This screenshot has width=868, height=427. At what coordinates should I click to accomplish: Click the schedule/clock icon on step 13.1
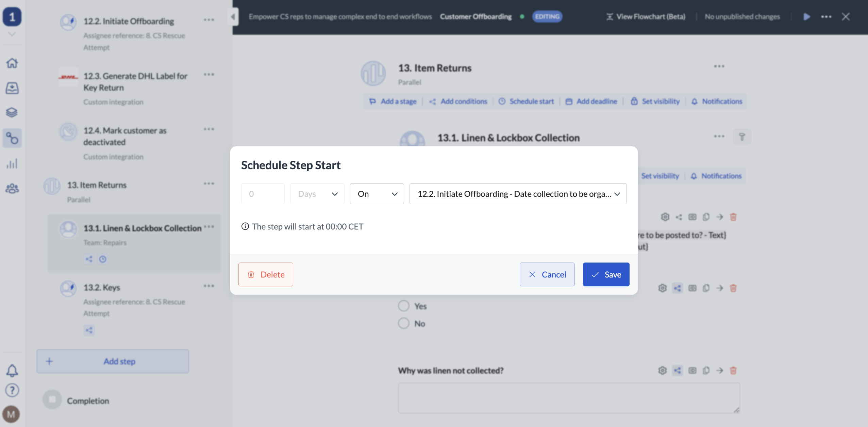103,258
